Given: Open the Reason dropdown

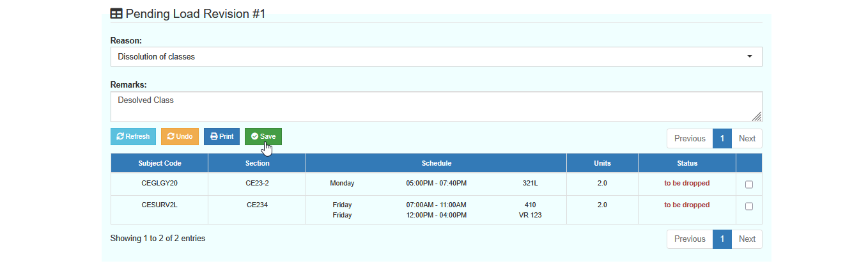Looking at the screenshot, I should [436, 56].
